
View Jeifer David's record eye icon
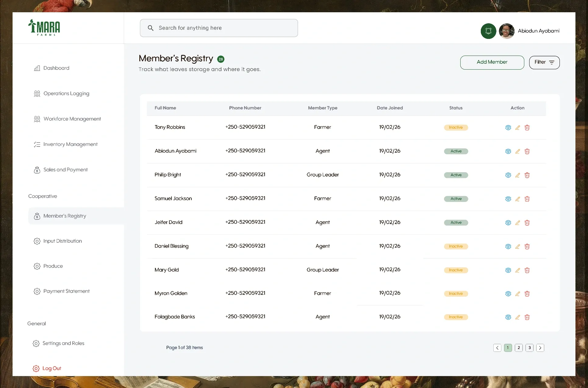coord(508,223)
